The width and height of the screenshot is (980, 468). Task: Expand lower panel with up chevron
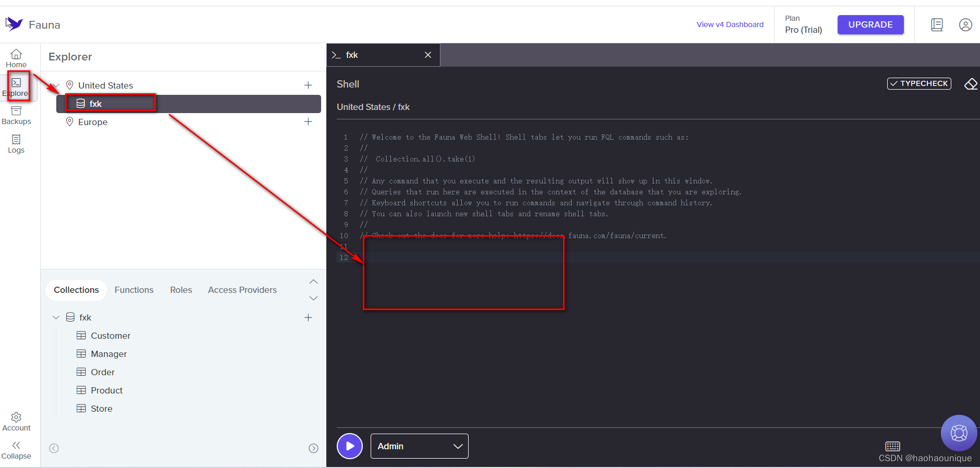(313, 281)
